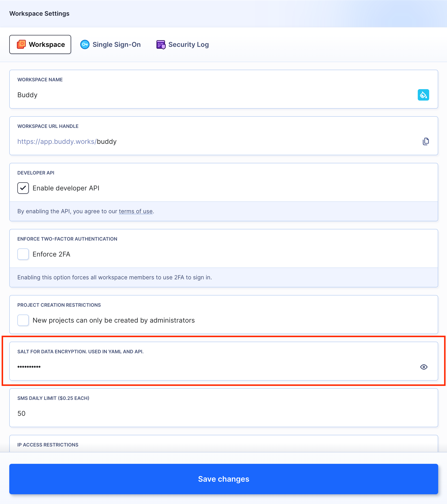Uncheck the Enable developer API checkbox

[23, 188]
